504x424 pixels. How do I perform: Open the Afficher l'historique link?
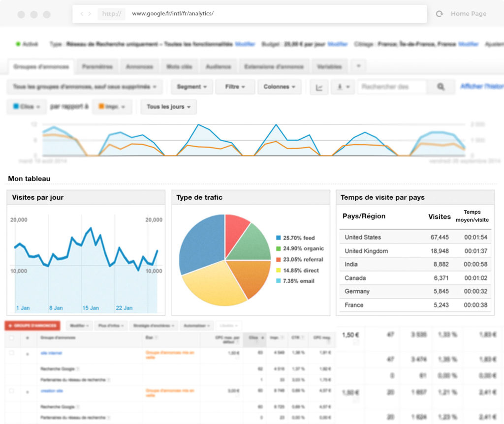[482, 86]
